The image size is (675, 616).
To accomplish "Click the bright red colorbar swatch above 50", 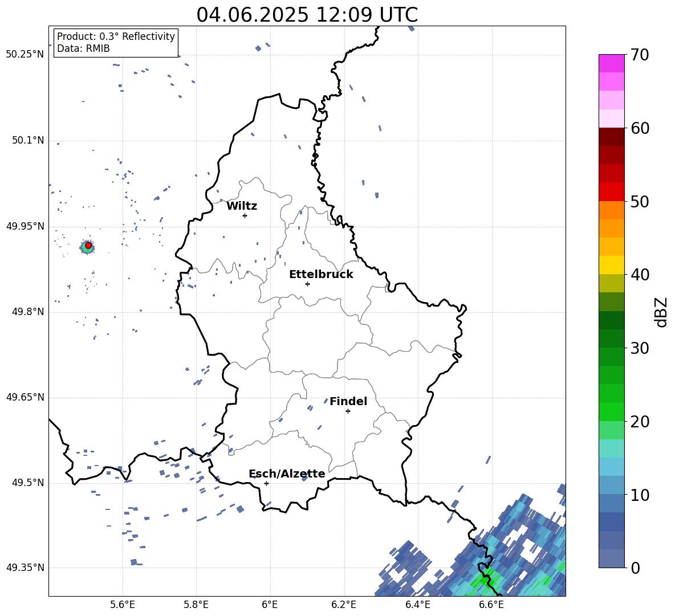I will click(611, 191).
